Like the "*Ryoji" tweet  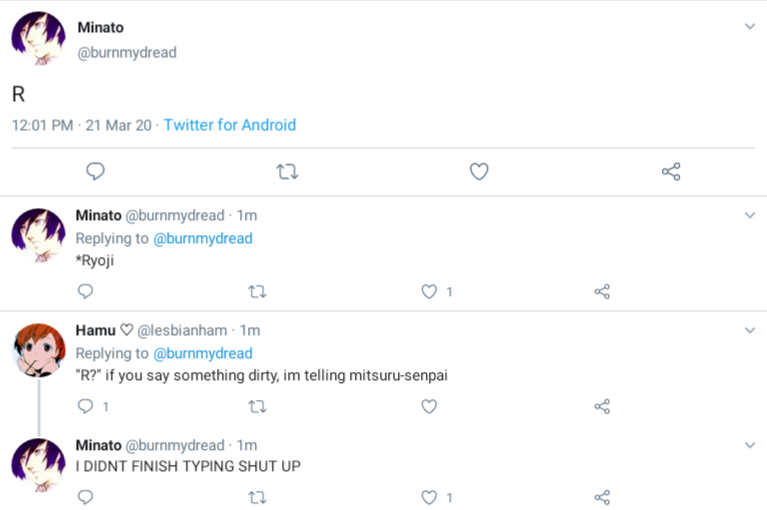point(429,292)
